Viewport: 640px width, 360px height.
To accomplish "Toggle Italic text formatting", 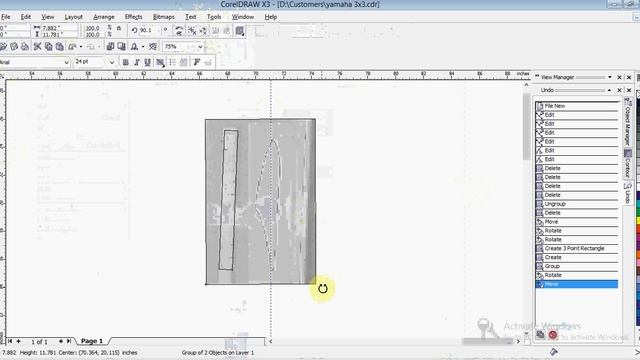I will [136, 62].
